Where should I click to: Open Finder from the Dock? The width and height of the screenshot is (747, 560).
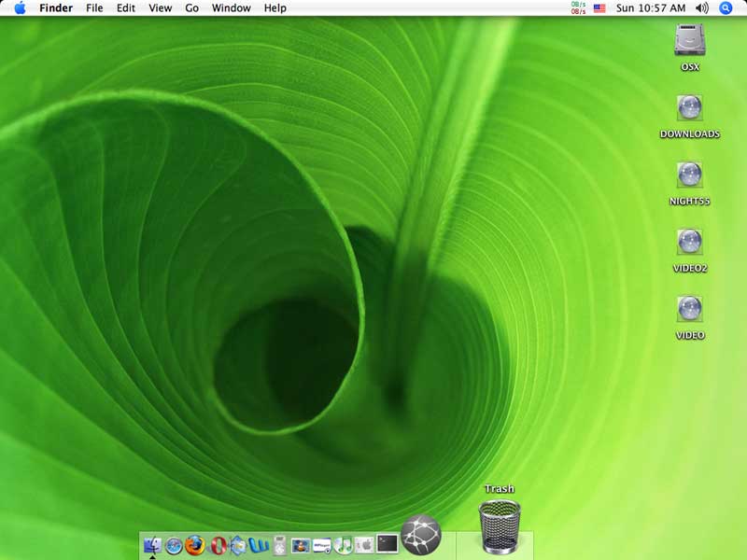(151, 545)
